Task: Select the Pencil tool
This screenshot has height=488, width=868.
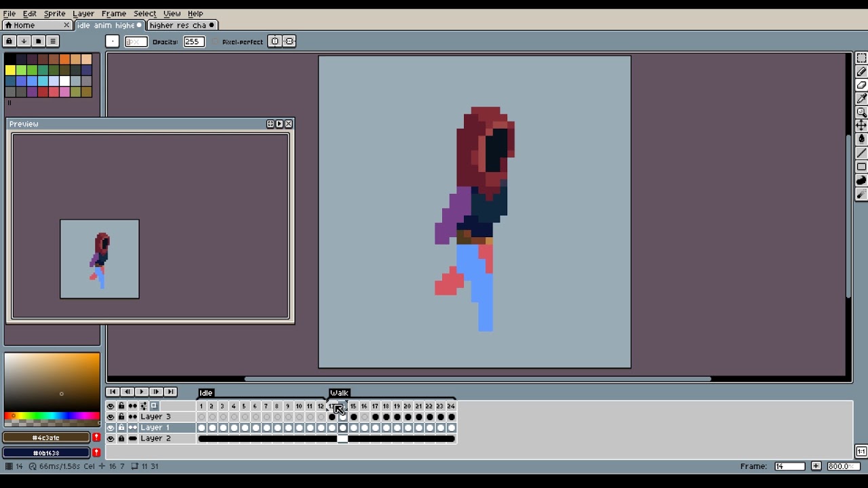Action: tap(861, 72)
